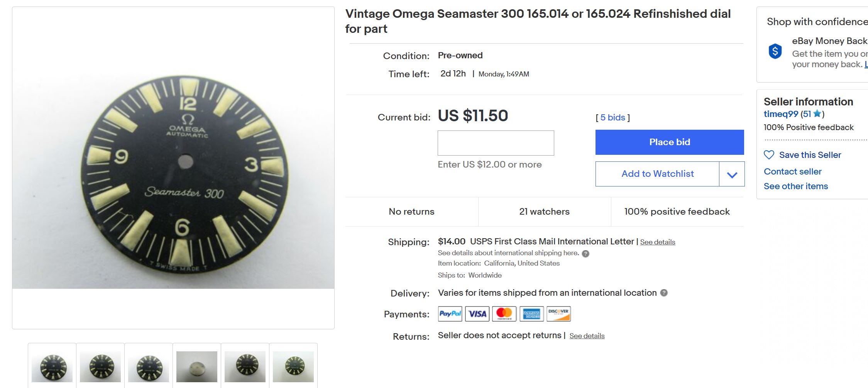
Task: Click Contact seller link
Action: click(x=792, y=171)
